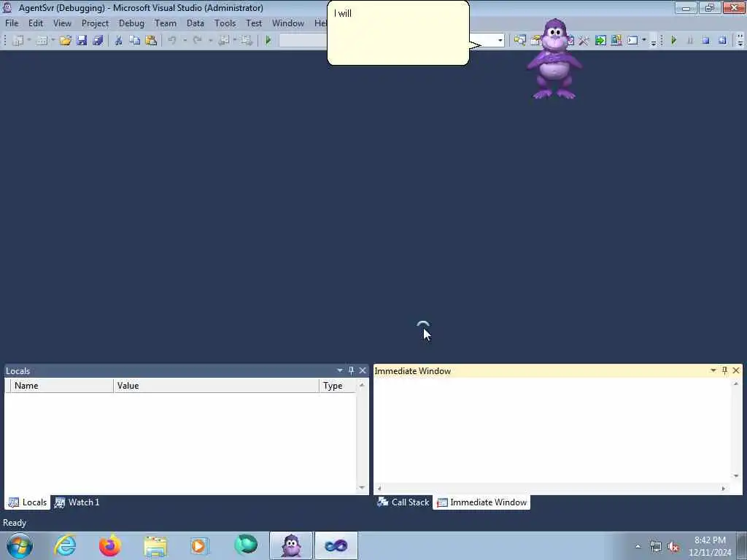Viewport: 747px width, 560px height.
Task: Click the Navigate Forward icon
Action: [247, 41]
